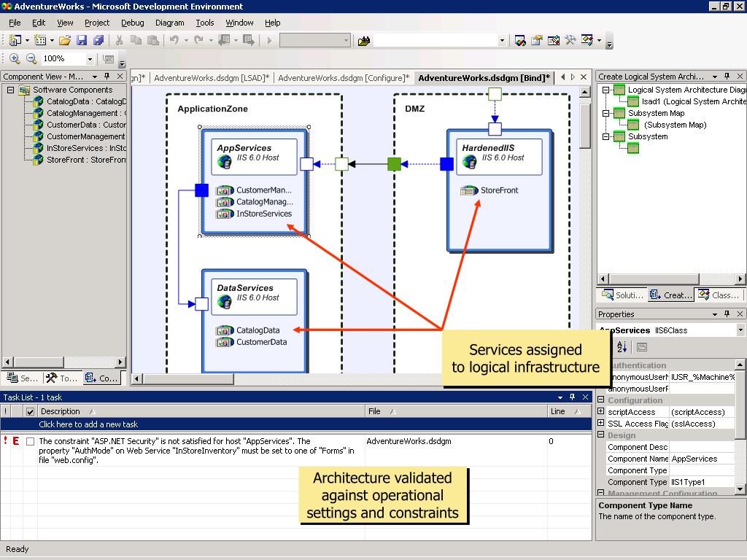Viewport: 747px width, 560px height.
Task: Open the solution configuration dropdown
Action: pos(347,41)
